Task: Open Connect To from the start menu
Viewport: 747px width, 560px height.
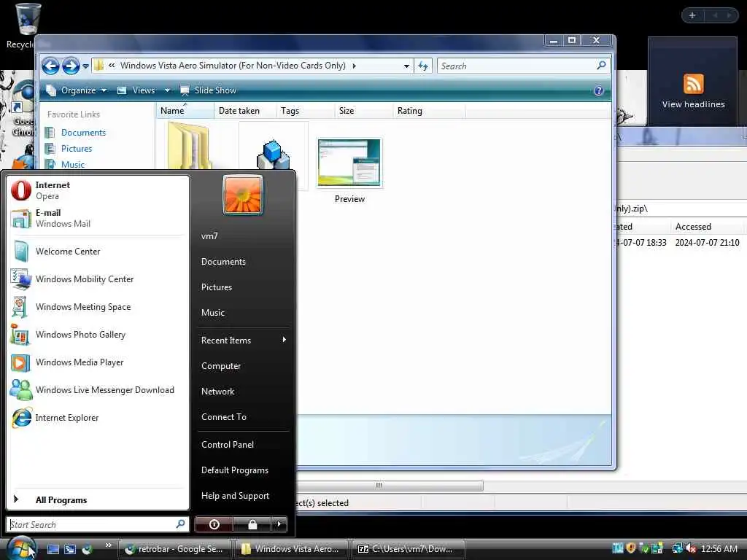Action: [x=243, y=416]
